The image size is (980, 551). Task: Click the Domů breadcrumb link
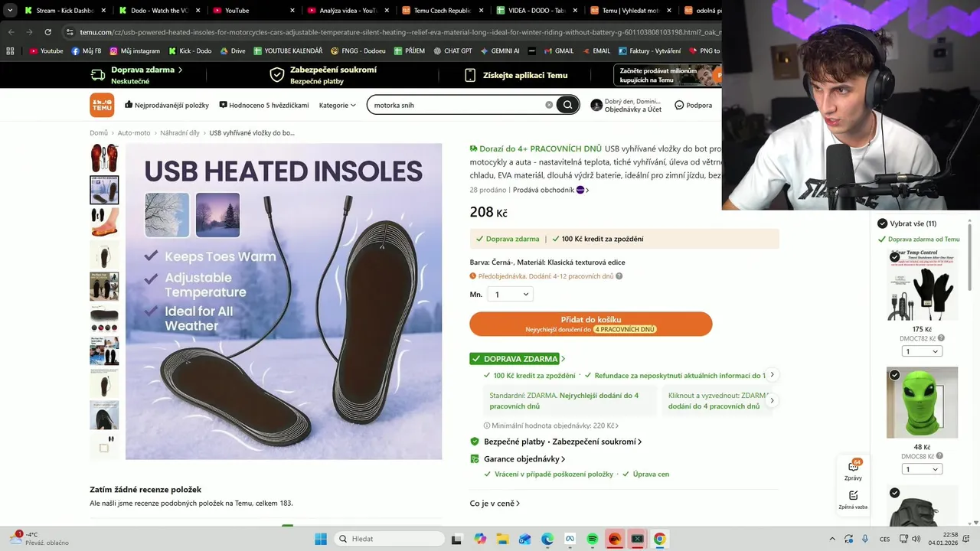coord(99,133)
